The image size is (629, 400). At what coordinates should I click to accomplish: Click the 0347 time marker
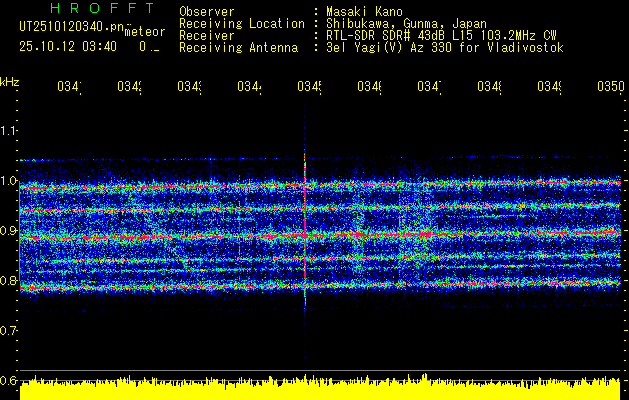pyautogui.click(x=429, y=87)
